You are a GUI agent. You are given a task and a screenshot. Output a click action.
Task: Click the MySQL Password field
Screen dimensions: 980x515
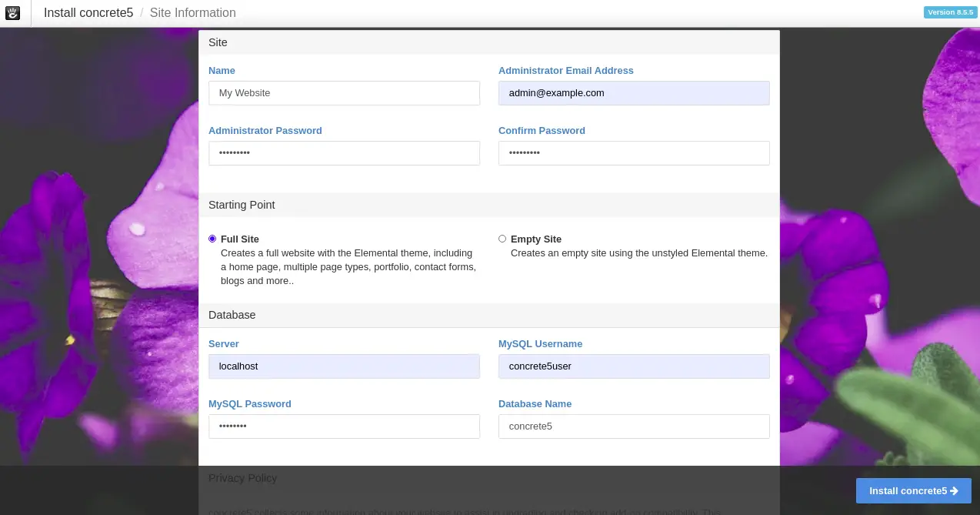pos(344,426)
